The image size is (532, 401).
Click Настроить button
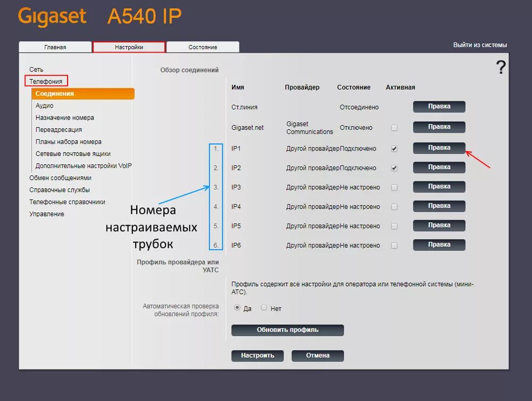(x=257, y=356)
